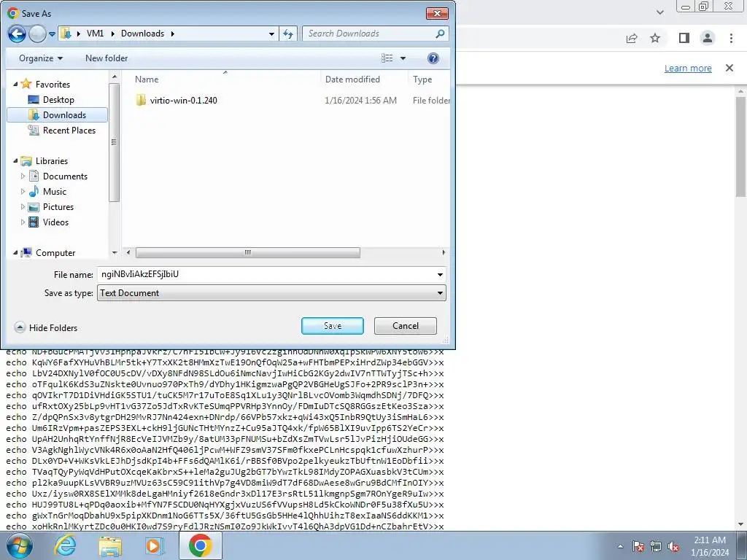The image size is (747, 560).
Task: Expand the Documents library
Action: (23, 176)
